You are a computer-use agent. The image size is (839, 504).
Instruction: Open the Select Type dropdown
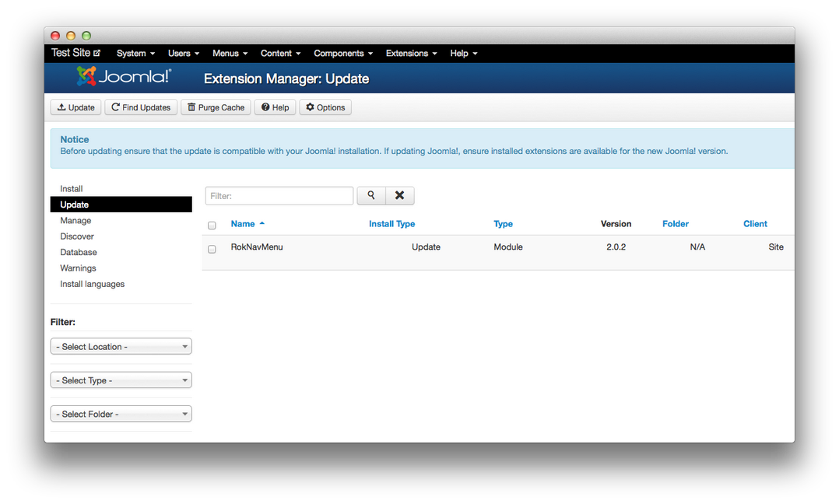pyautogui.click(x=121, y=380)
